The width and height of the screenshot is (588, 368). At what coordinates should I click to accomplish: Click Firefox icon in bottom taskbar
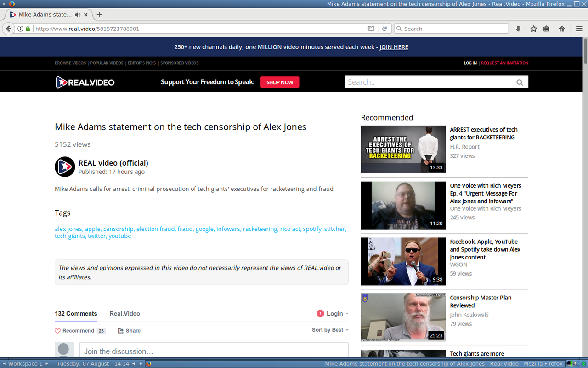click(148, 364)
